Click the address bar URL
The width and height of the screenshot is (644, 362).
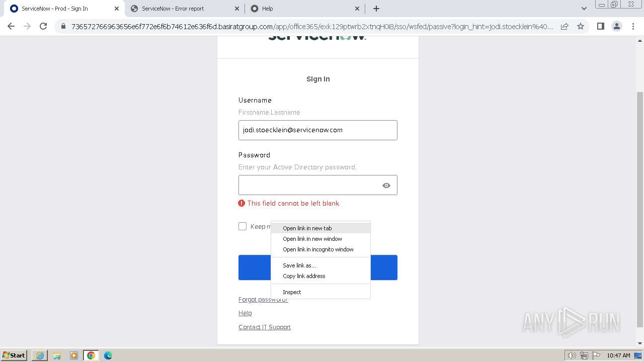pyautogui.click(x=312, y=26)
